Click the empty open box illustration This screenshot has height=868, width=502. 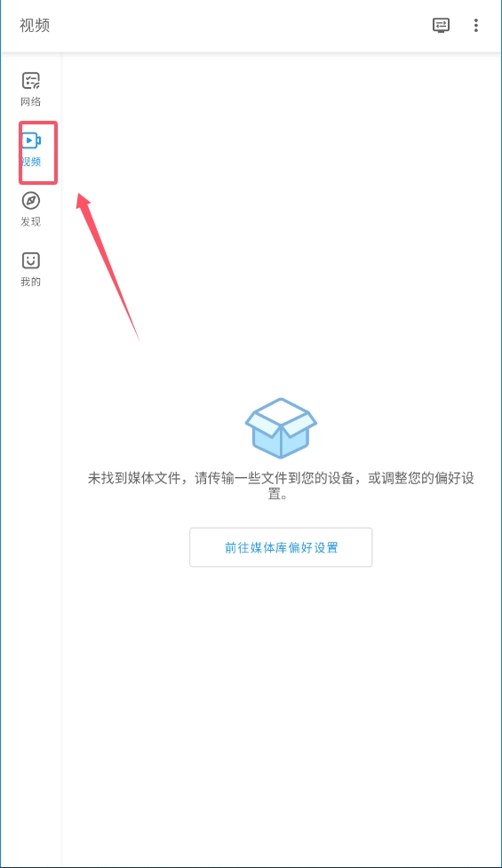(281, 428)
